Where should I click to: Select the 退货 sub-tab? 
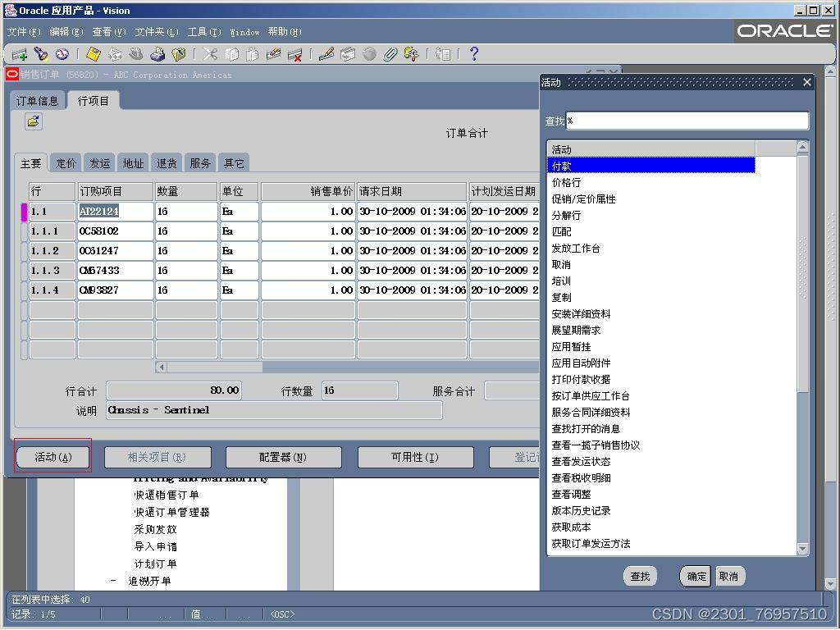click(167, 163)
